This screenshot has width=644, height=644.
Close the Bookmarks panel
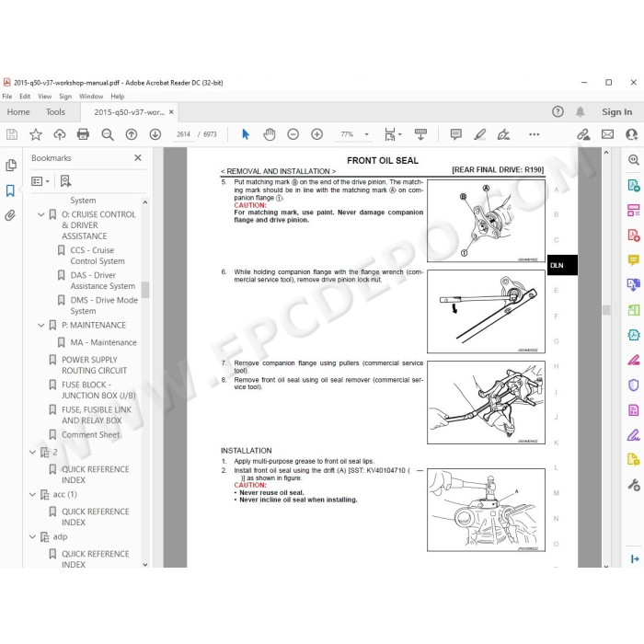coord(138,157)
